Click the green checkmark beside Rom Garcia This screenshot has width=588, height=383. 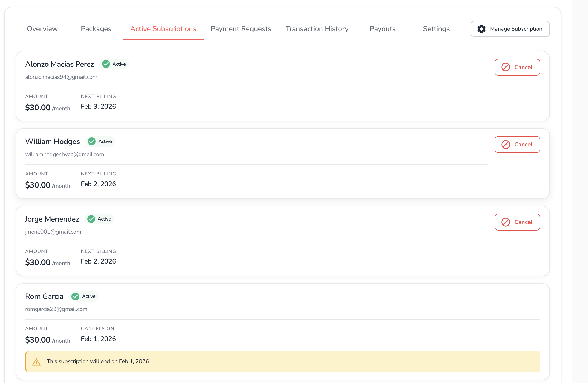point(75,296)
